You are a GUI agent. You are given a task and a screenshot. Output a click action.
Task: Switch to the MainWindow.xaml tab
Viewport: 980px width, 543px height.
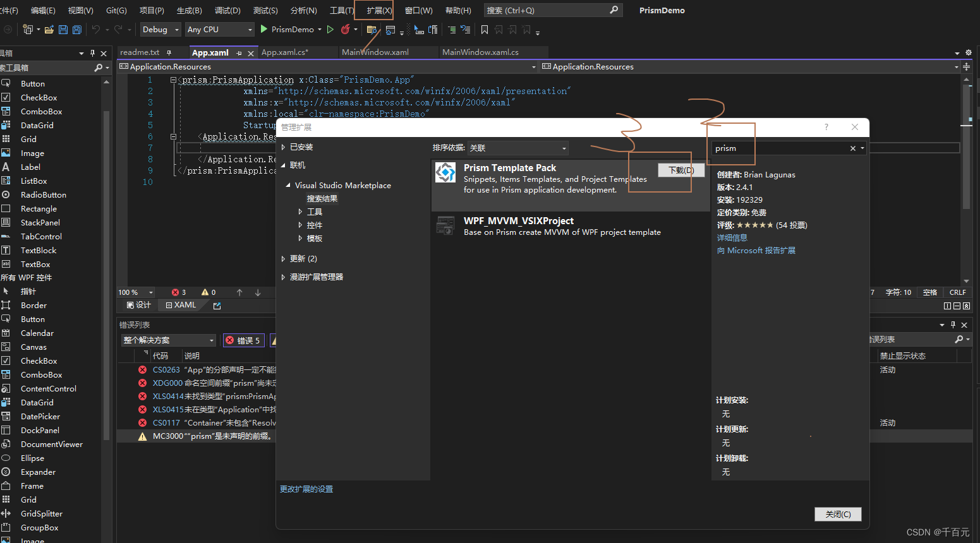point(375,52)
